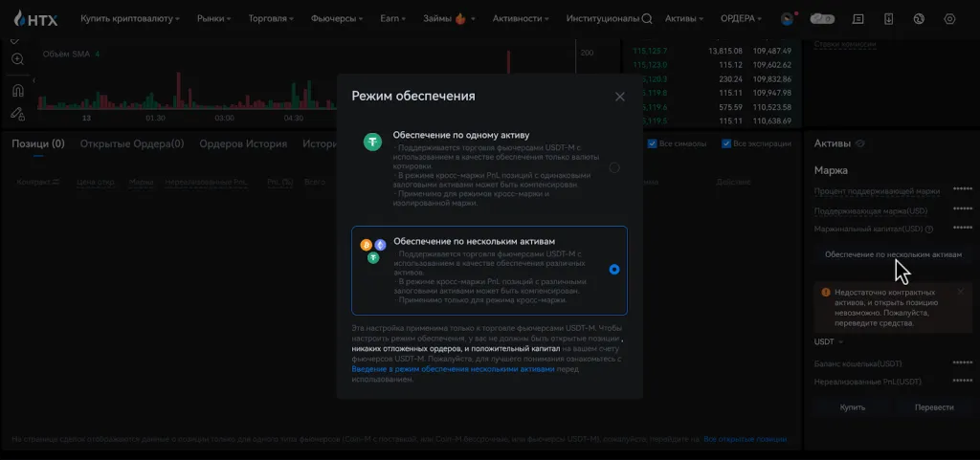Open the search magnifier icon in header
This screenshot has height=460, width=980.
coord(648,18)
